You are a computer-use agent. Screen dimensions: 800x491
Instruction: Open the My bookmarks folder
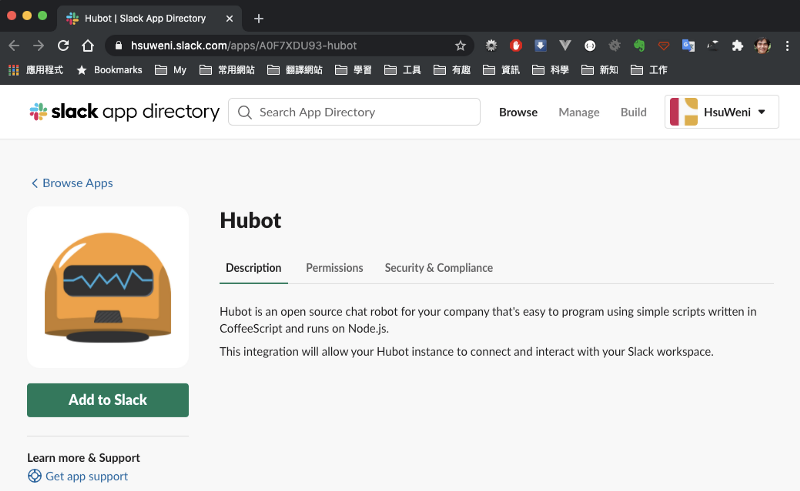[x=171, y=70]
